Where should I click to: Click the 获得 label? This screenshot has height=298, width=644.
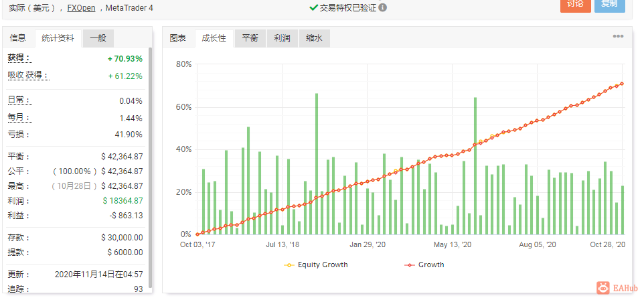(x=19, y=58)
